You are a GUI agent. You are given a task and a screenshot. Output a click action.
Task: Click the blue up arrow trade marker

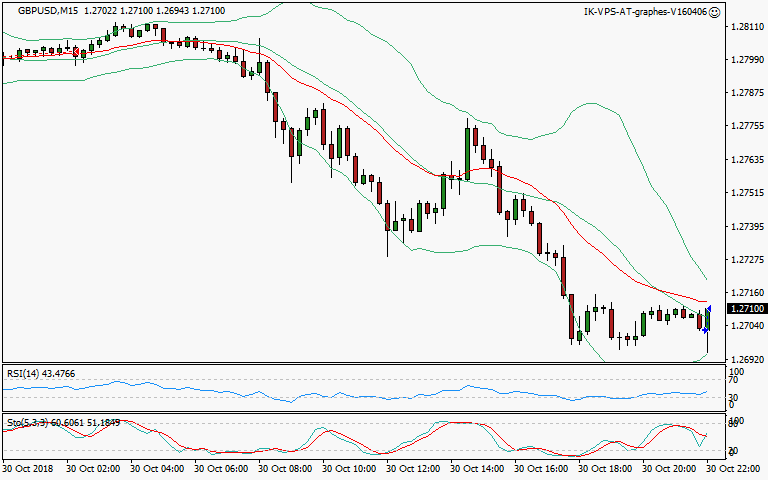(708, 309)
